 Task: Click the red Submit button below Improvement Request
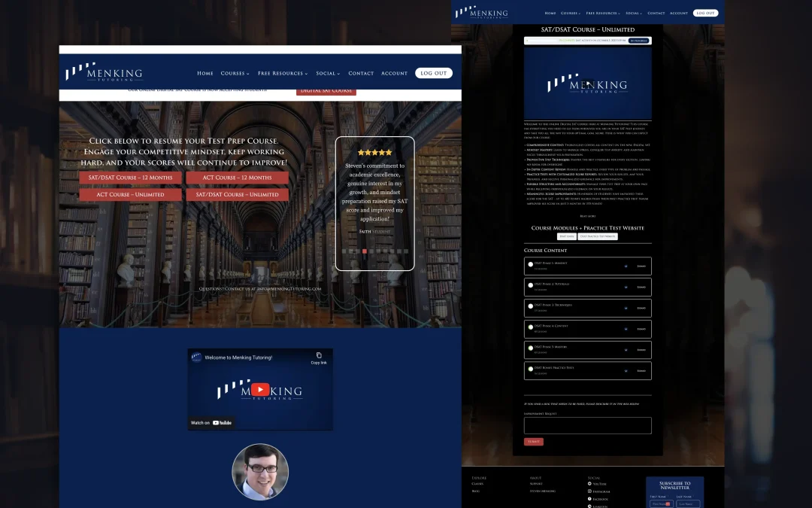click(x=533, y=442)
